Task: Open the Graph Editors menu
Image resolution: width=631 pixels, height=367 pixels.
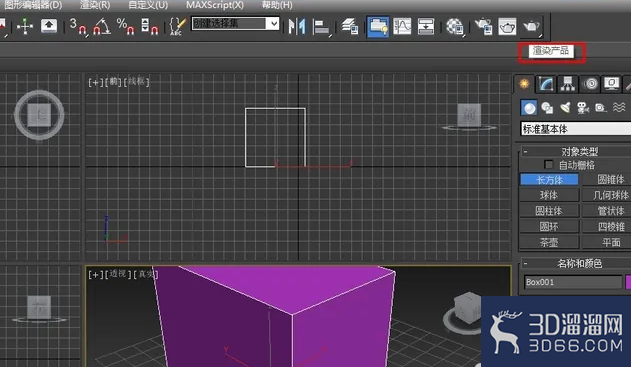Action: pyautogui.click(x=33, y=5)
